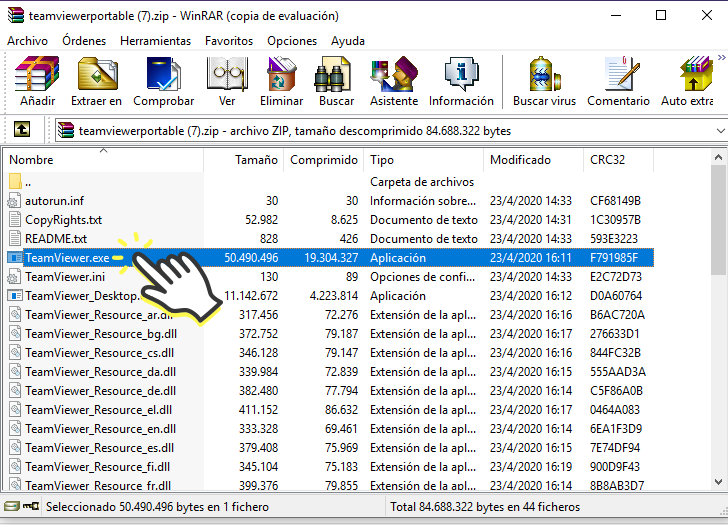
Task: Sort by the Tipo column header
Action: (423, 160)
